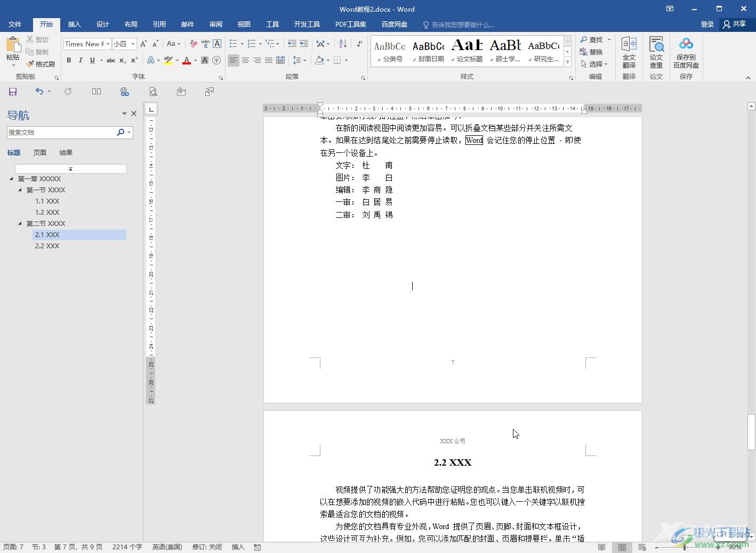Switch to the 布局 (Layout) tab
This screenshot has width=756, height=553.
pos(131,25)
